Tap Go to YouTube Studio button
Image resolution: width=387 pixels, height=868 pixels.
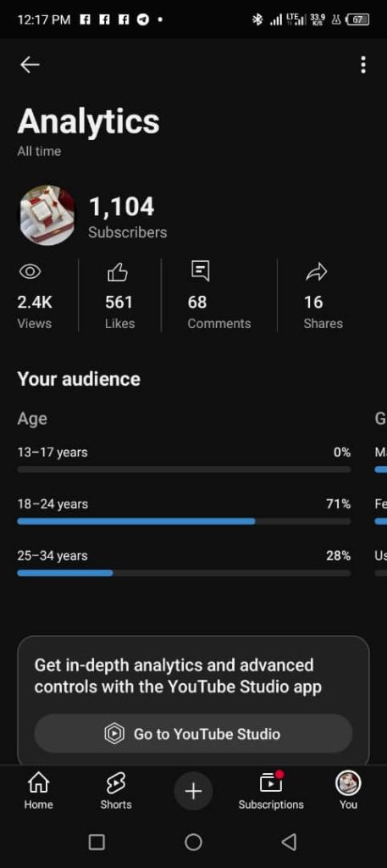click(x=193, y=733)
